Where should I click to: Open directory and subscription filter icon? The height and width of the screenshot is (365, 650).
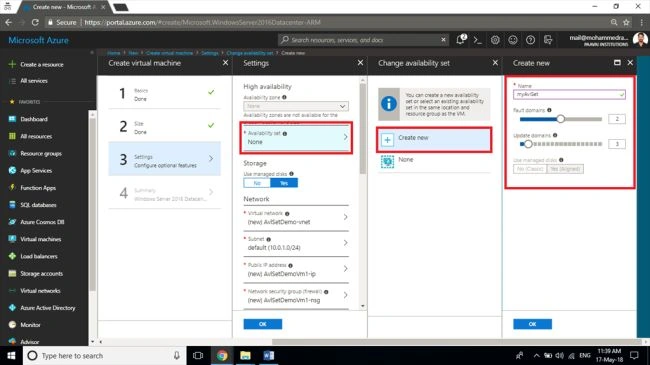coord(548,40)
